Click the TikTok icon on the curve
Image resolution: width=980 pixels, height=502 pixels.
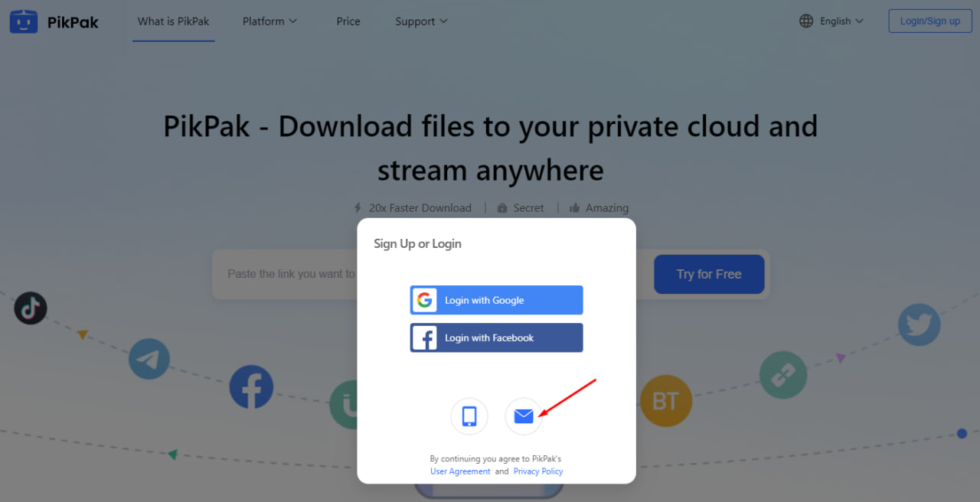click(31, 308)
